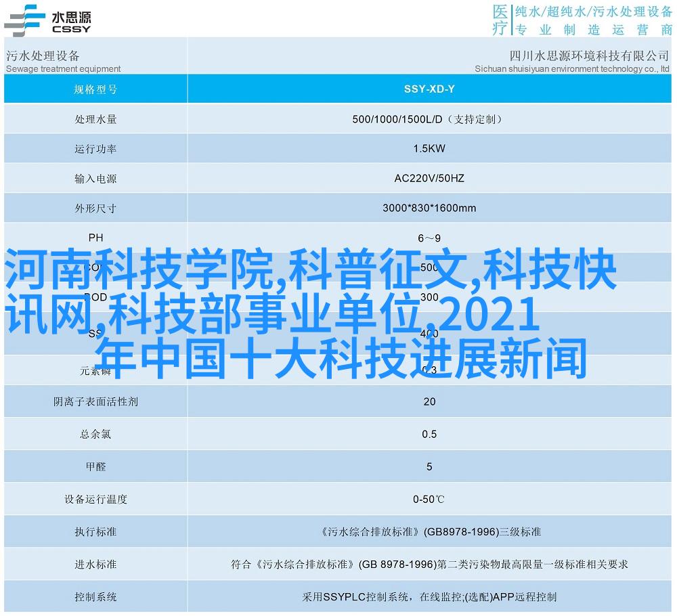Select the '0.5' residual chlorine value
The height and width of the screenshot is (616, 677).
(429, 434)
